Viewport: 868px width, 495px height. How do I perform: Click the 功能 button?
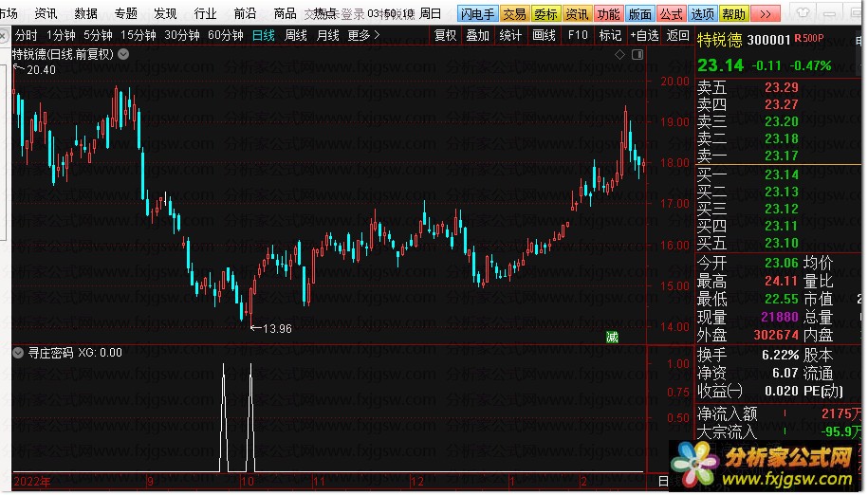point(608,13)
